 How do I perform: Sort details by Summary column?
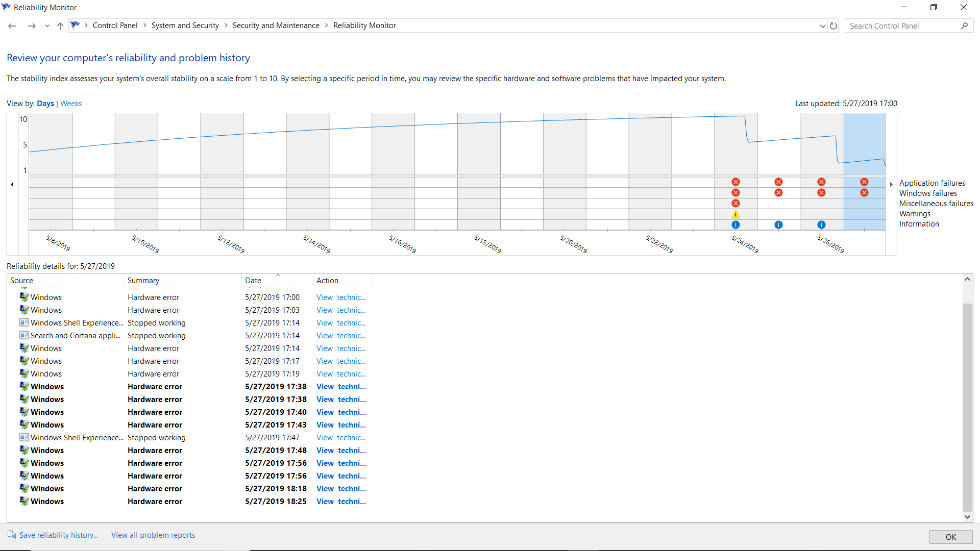[x=183, y=281]
